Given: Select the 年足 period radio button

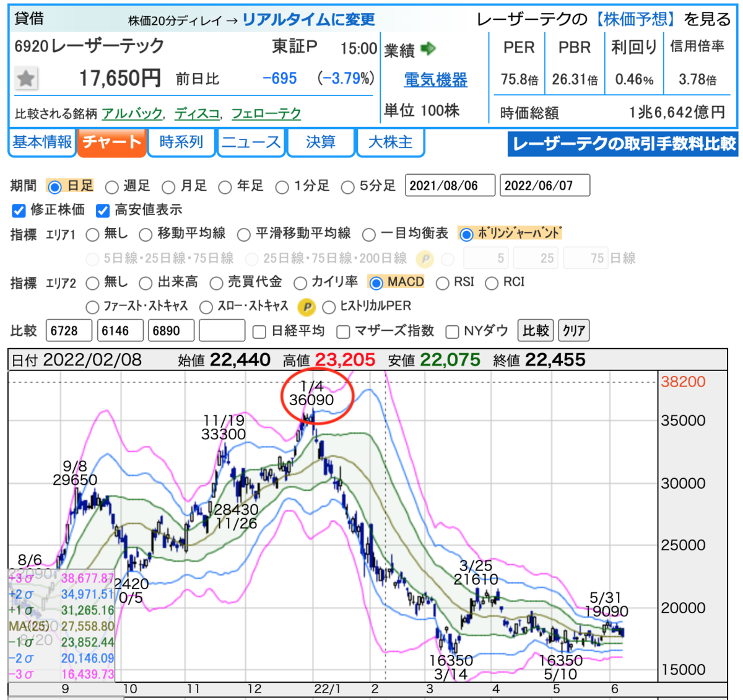Looking at the screenshot, I should click(x=225, y=186).
